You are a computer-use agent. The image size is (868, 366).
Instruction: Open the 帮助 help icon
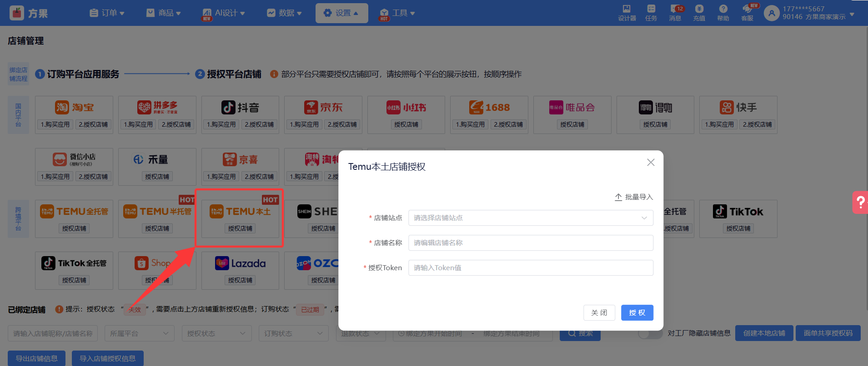tap(723, 9)
